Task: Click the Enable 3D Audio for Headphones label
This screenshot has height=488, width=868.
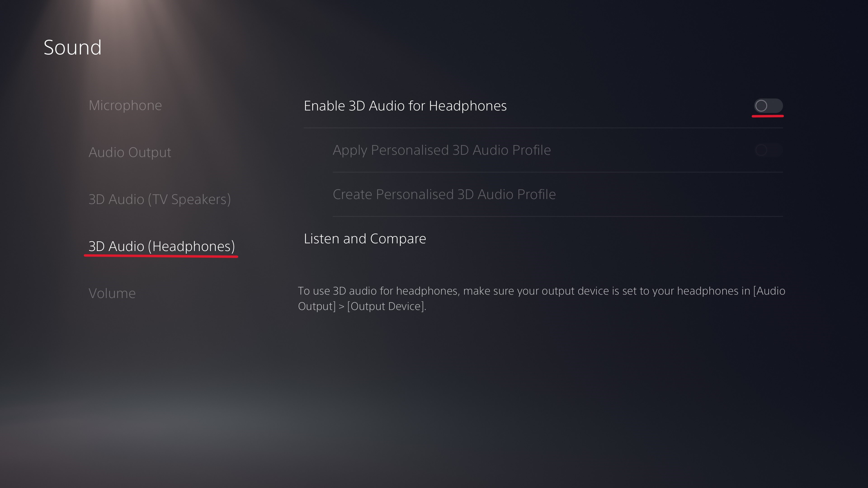Action: (405, 106)
